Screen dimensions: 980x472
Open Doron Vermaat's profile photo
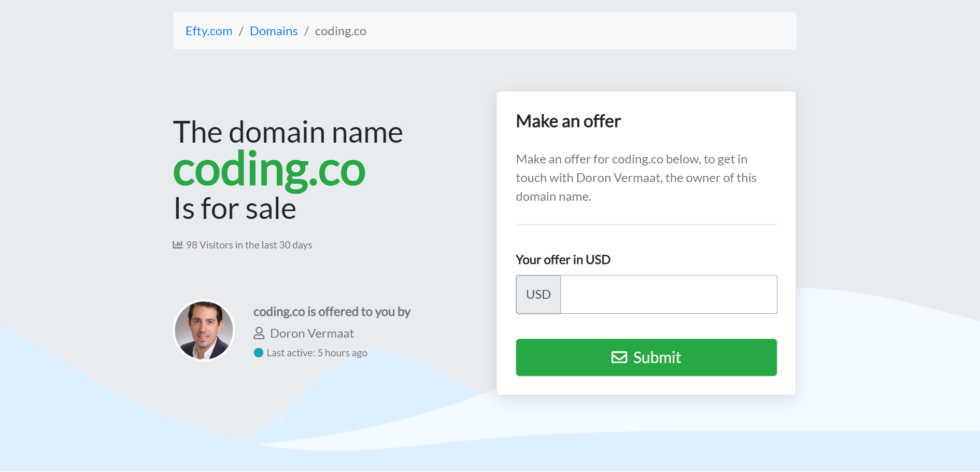(x=204, y=330)
